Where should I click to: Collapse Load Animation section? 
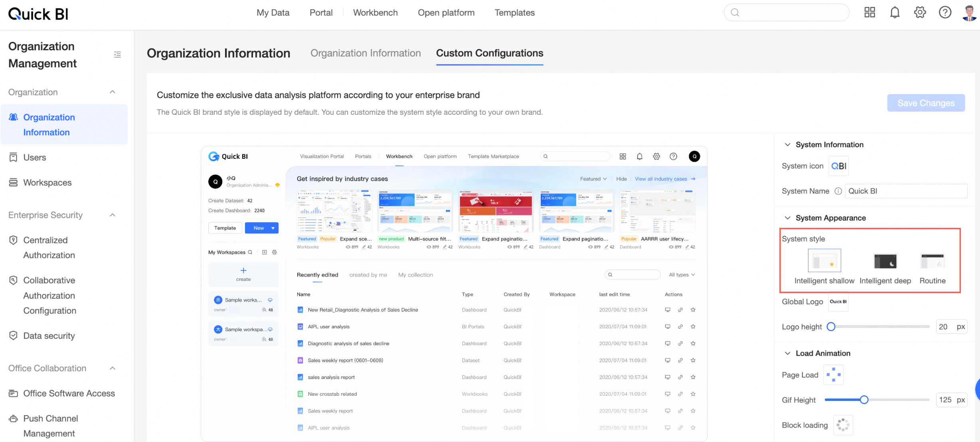[x=787, y=353]
